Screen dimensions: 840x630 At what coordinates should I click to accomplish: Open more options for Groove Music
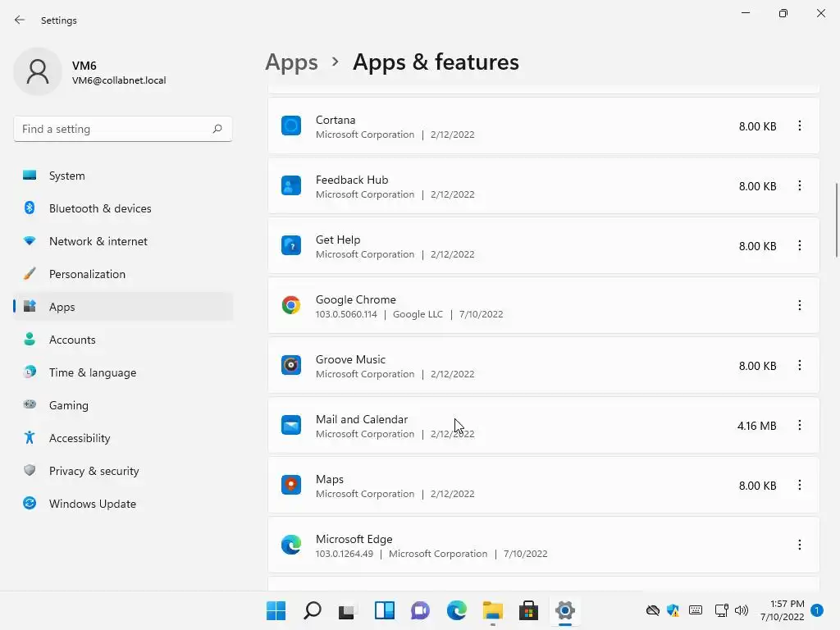(x=799, y=365)
